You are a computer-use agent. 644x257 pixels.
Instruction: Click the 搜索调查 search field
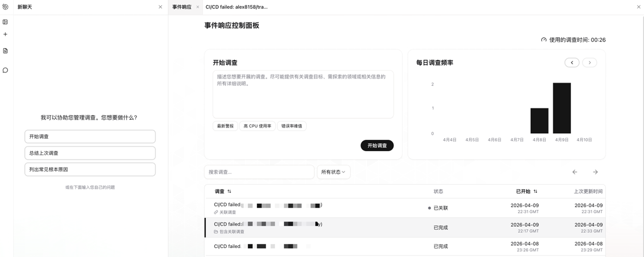coord(259,172)
